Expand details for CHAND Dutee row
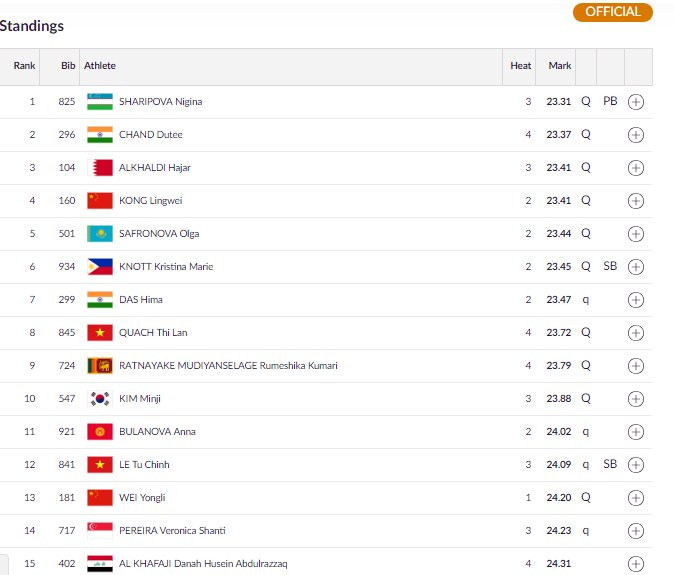Screen dimensions: 674x575 click(x=635, y=135)
